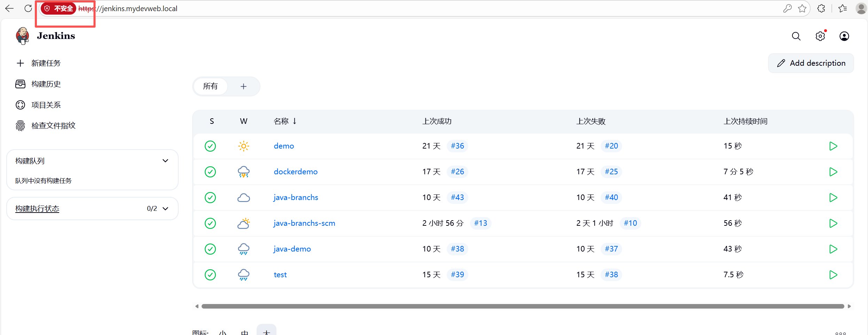
Task: Click the browser refresh icon
Action: [x=28, y=8]
